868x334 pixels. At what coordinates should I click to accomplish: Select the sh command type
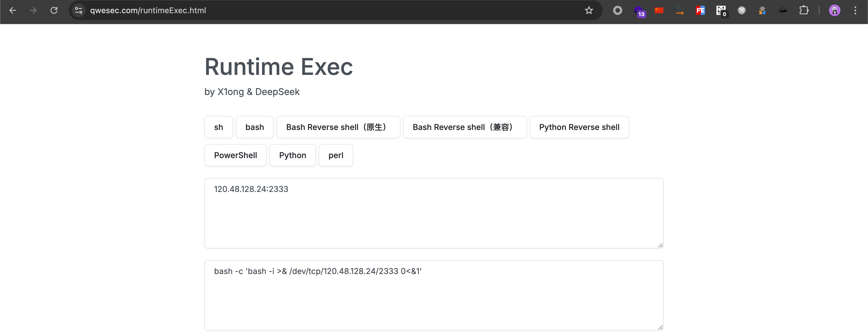(218, 127)
